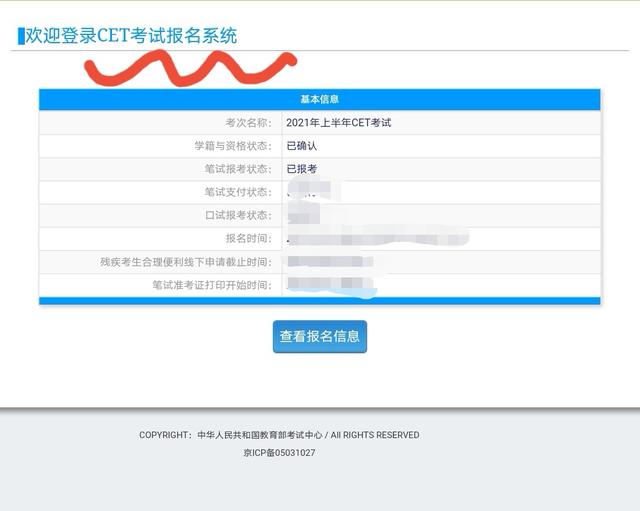Click the red squiggle mark under the title

[x=190, y=68]
